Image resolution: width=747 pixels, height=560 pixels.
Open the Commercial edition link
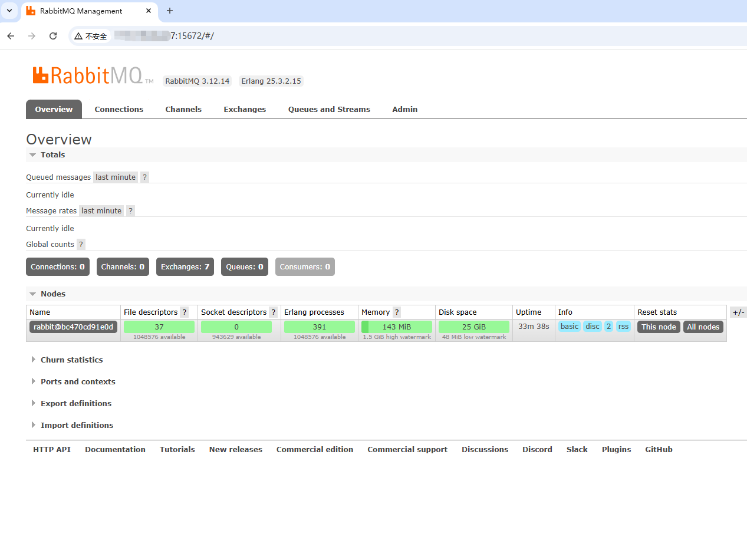pyautogui.click(x=315, y=449)
